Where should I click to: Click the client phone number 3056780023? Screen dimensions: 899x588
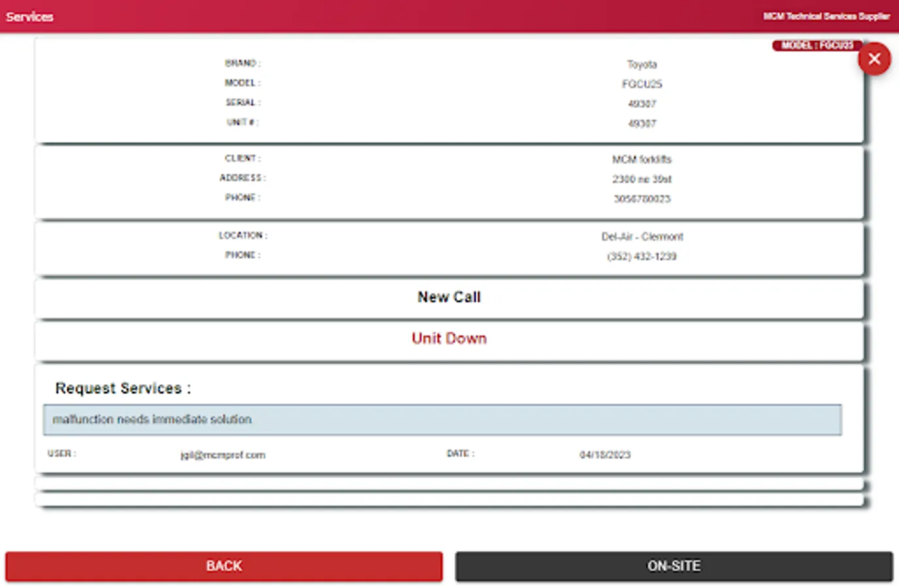point(642,199)
